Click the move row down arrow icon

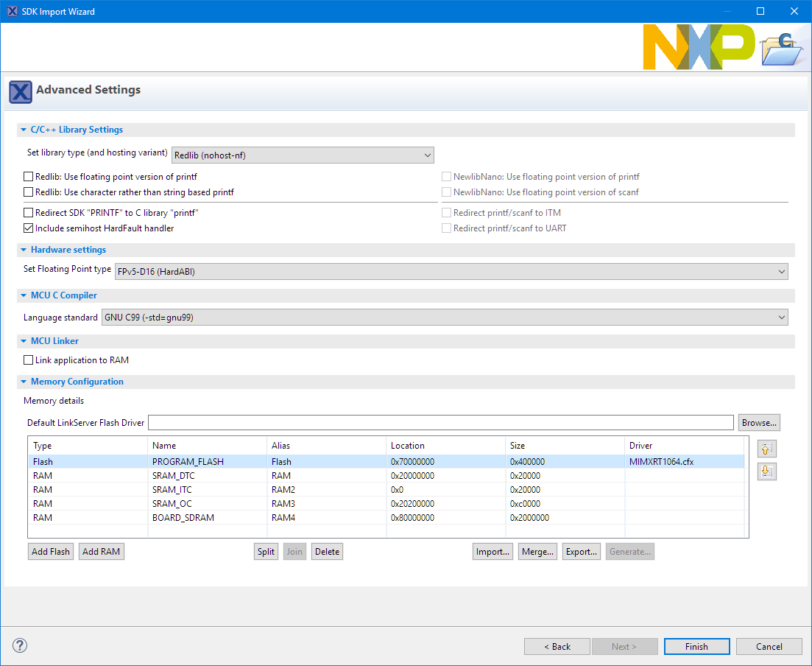tap(766, 472)
